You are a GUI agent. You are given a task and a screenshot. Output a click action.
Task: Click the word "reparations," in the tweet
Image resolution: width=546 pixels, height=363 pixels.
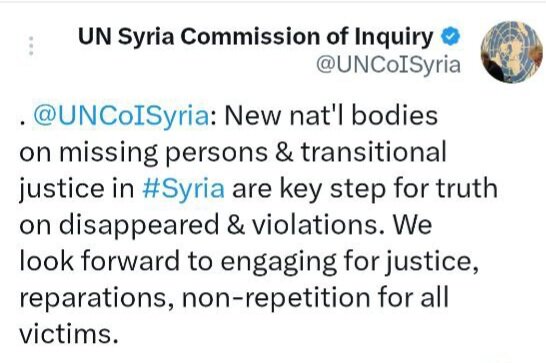[97, 299]
